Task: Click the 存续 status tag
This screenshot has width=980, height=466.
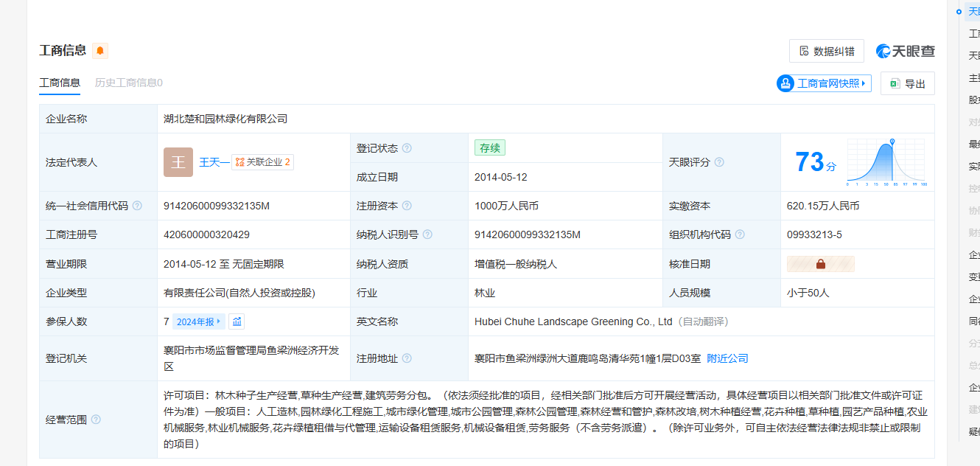Action: (x=490, y=148)
